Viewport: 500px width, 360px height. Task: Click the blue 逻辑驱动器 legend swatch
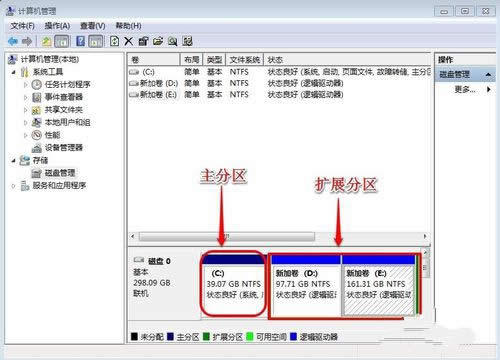(294, 337)
